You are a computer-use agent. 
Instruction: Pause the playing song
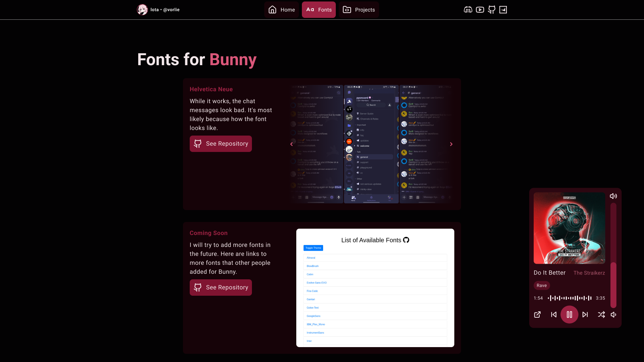coord(569,315)
